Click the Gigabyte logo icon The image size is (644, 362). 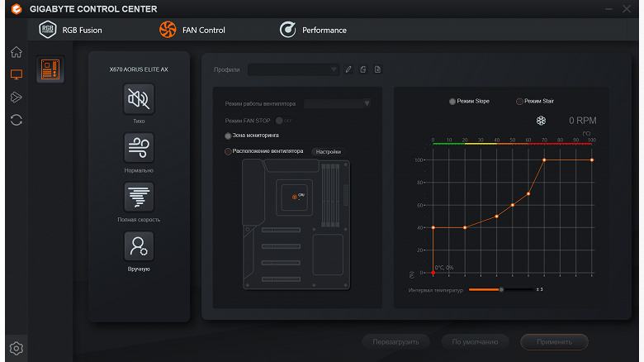click(17, 8)
